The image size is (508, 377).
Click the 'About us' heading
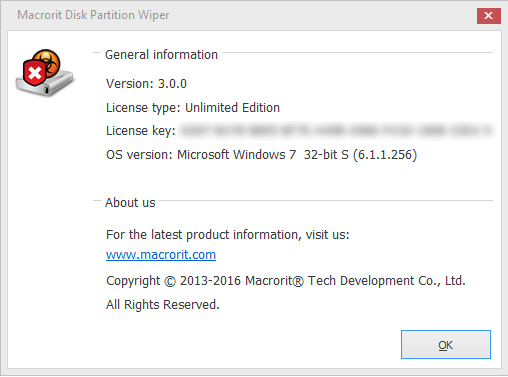[x=130, y=203]
